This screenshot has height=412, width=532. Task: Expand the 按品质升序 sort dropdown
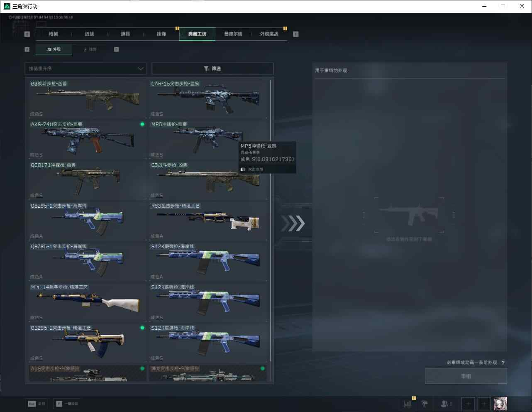pos(86,69)
